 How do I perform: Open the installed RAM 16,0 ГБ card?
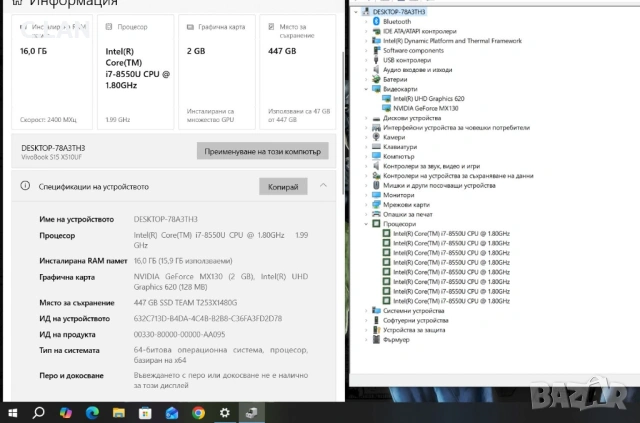click(52, 72)
